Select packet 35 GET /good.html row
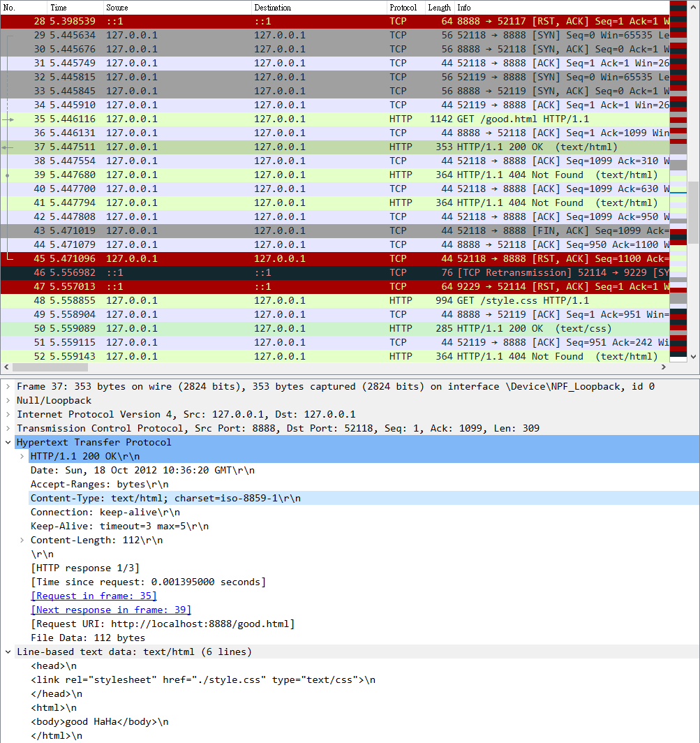This screenshot has height=743, width=700. (x=335, y=119)
